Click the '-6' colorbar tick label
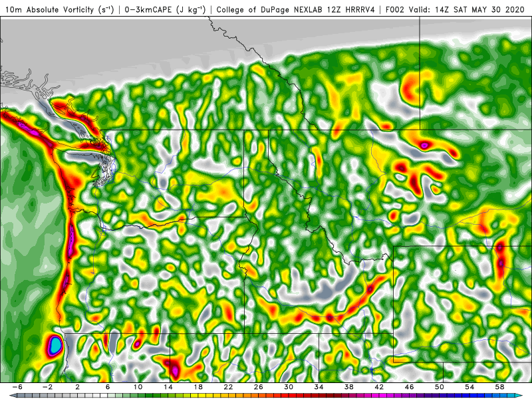The width and height of the screenshot is (532, 399). pos(17,387)
